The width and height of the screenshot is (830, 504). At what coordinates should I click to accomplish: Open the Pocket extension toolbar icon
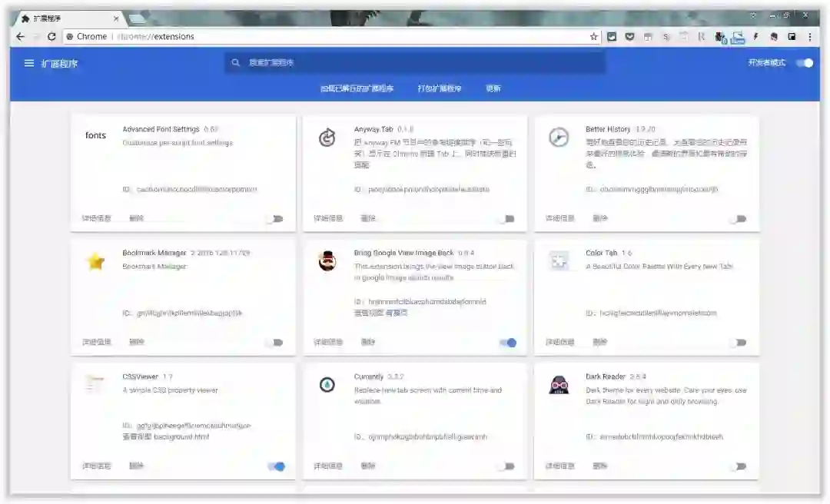[x=630, y=37]
